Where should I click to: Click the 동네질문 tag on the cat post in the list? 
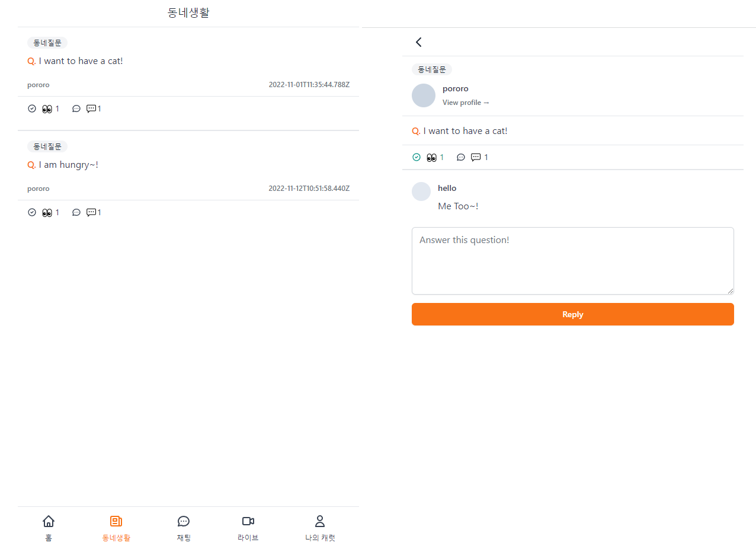[47, 43]
